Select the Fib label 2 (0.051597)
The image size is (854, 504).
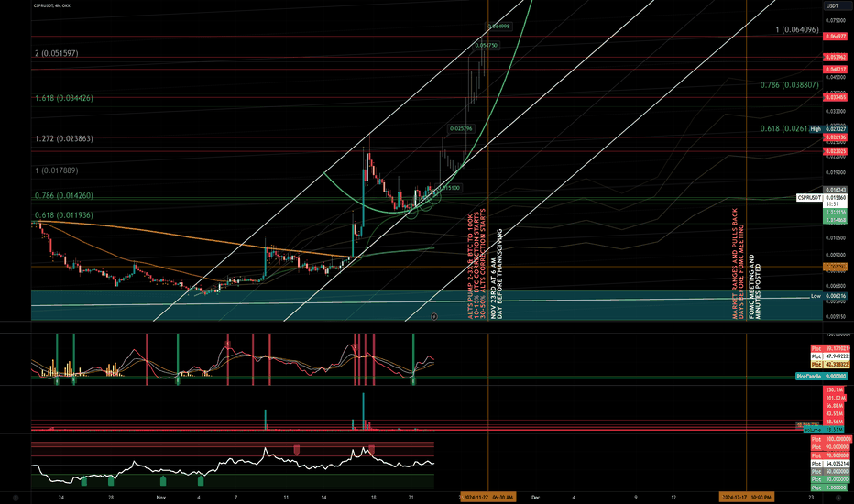pyautogui.click(x=56, y=53)
